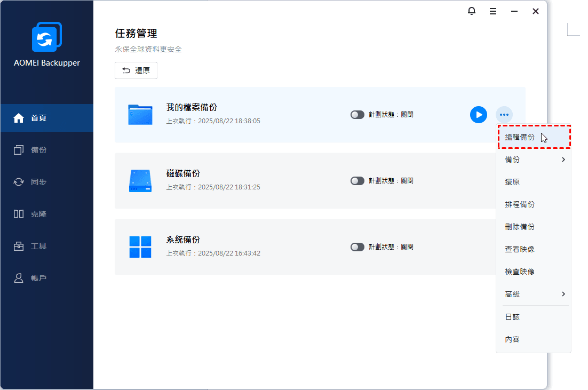Viewport: 588px width, 390px height.
Task: Click the disk icon of 磁碟備份
Action: (x=140, y=181)
